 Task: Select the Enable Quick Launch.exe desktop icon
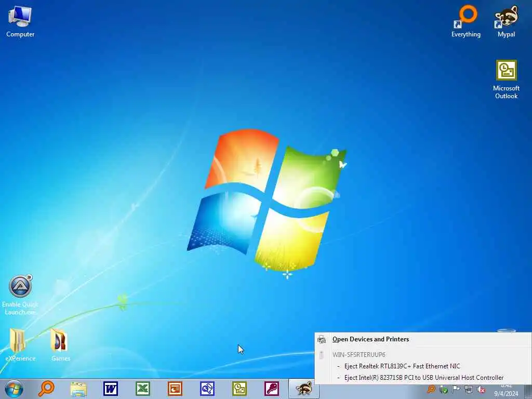click(20, 295)
